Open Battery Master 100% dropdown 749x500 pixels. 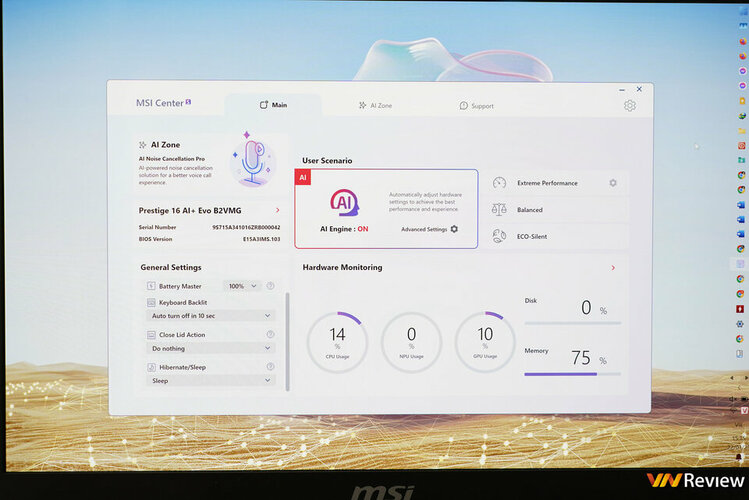point(242,286)
